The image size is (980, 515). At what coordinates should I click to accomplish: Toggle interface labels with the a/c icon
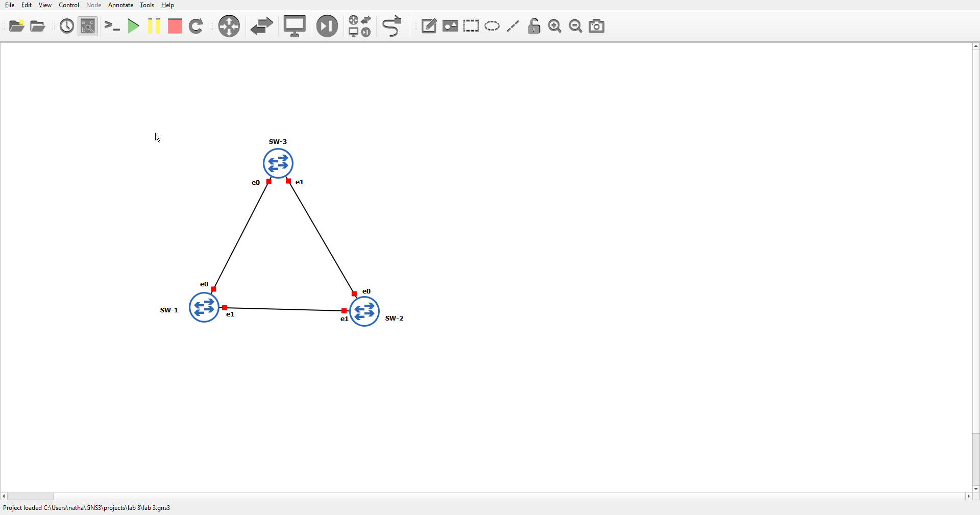pyautogui.click(x=88, y=26)
